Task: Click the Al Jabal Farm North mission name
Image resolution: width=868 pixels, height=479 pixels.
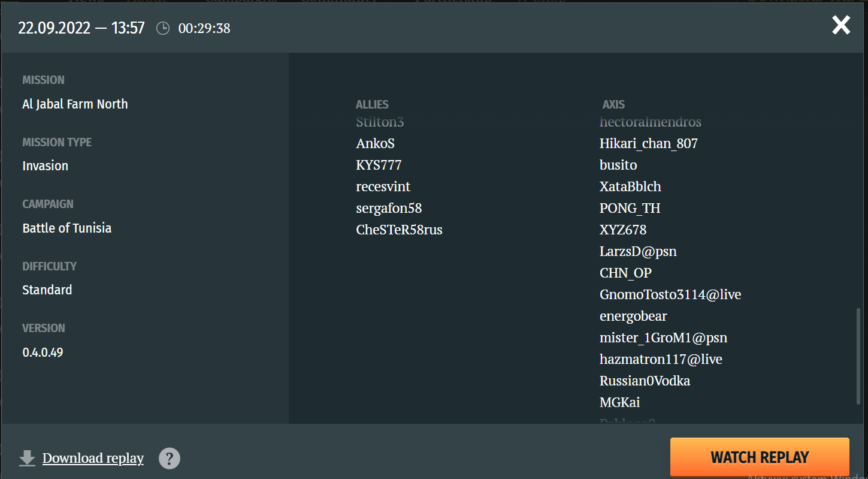Action: (x=75, y=104)
